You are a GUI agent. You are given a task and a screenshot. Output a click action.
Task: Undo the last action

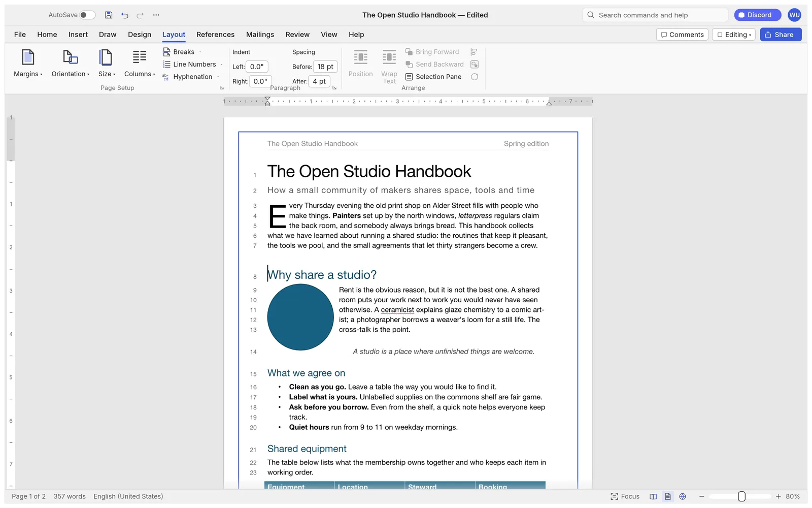pos(125,15)
